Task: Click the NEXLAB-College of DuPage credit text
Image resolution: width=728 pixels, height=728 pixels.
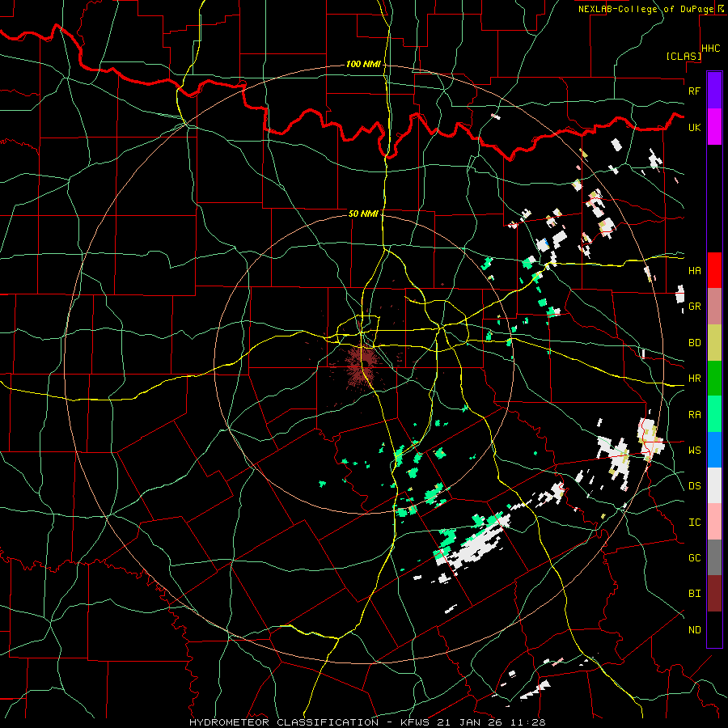Action: (646, 9)
